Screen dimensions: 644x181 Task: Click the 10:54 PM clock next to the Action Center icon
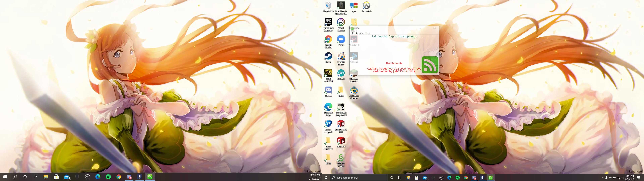(630, 177)
